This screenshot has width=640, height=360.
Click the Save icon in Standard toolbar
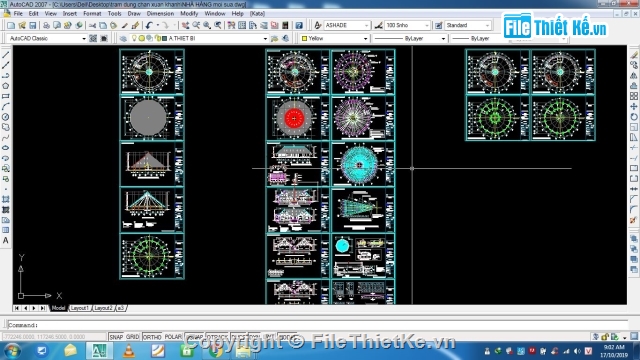click(x=33, y=25)
